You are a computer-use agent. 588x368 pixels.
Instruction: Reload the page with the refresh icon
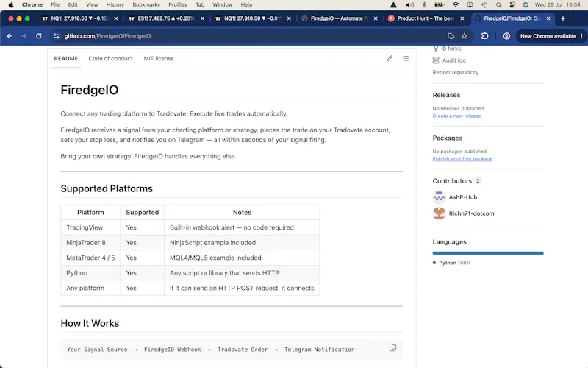tap(39, 36)
